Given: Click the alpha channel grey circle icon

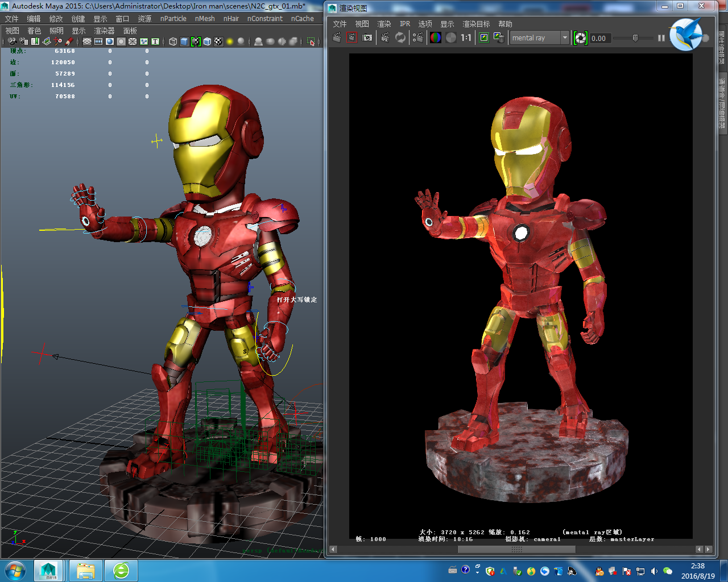Looking at the screenshot, I should pos(451,38).
